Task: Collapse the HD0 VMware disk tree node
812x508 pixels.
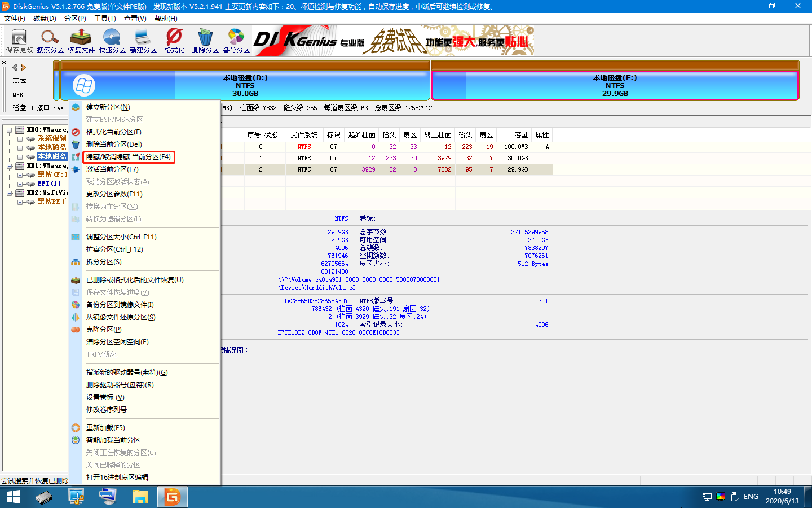Action: (x=10, y=130)
